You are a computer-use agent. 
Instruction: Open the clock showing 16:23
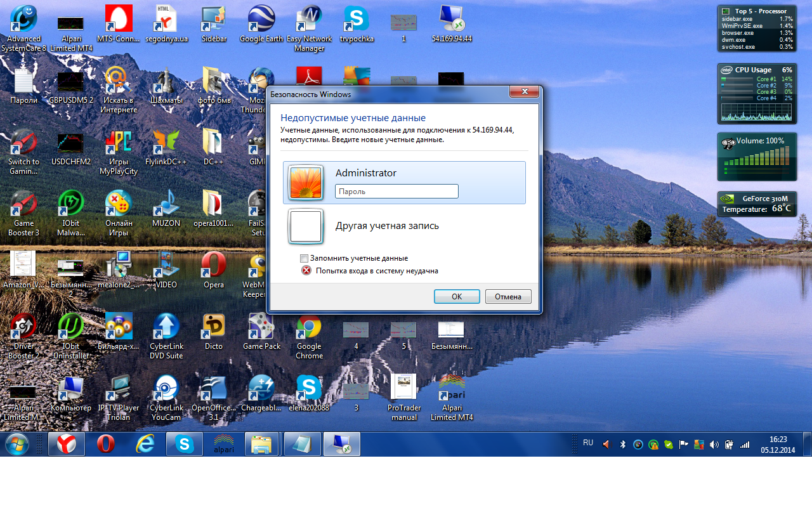click(x=778, y=445)
